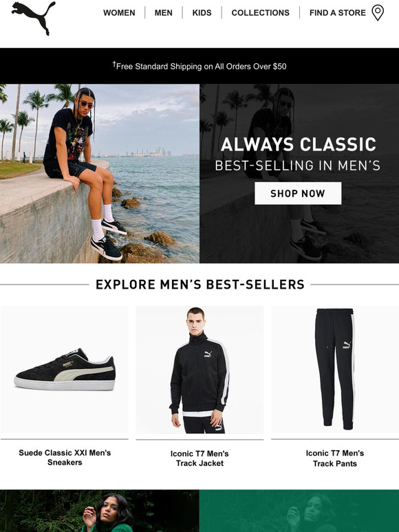Open the Collections menu item
The width and height of the screenshot is (399, 532).
[261, 13]
